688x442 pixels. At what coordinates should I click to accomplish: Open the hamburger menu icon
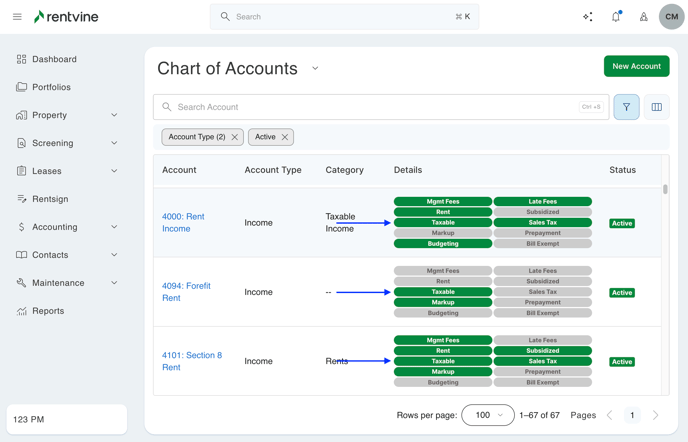point(17,17)
